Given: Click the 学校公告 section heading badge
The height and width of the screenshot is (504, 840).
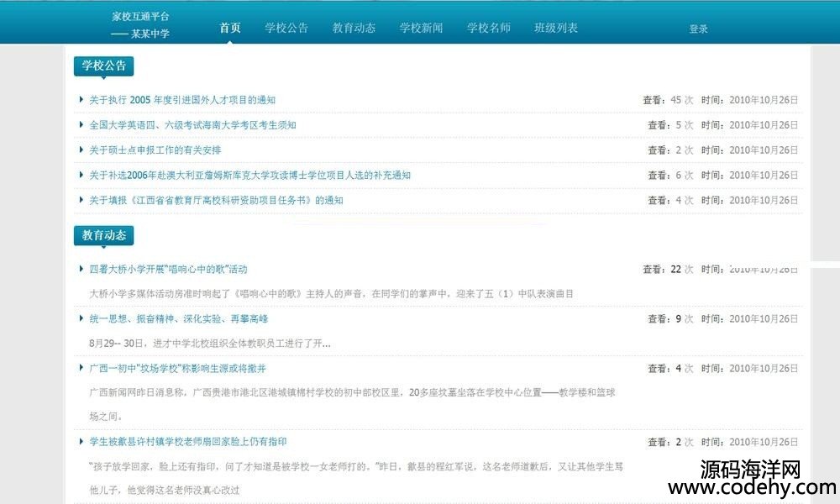Looking at the screenshot, I should click(x=103, y=67).
